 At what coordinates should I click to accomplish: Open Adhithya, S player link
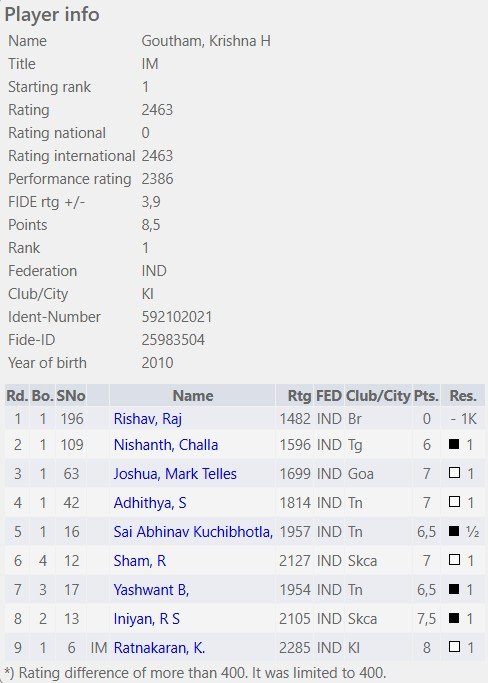(149, 503)
